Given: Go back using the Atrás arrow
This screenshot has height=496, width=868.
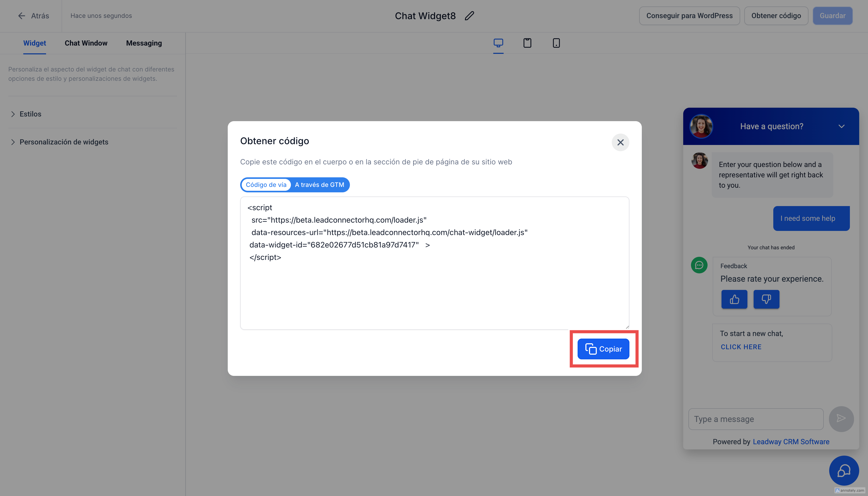Looking at the screenshot, I should click(33, 16).
